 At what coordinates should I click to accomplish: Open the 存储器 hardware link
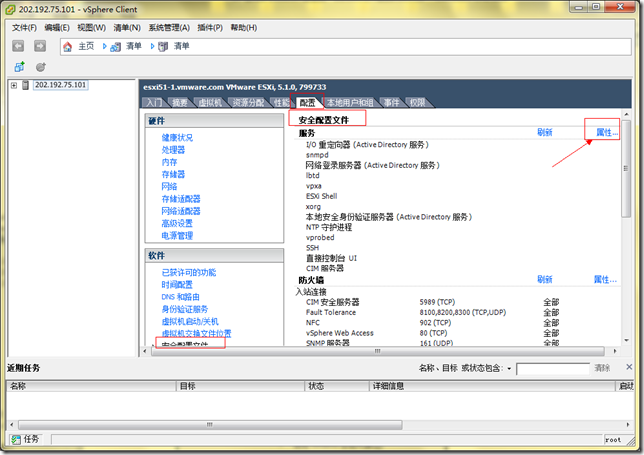[x=173, y=175]
